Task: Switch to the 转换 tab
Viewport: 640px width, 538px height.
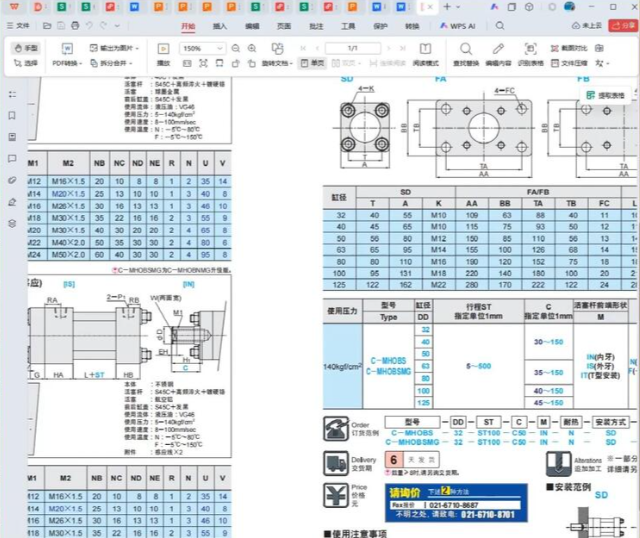Action: pos(412,26)
